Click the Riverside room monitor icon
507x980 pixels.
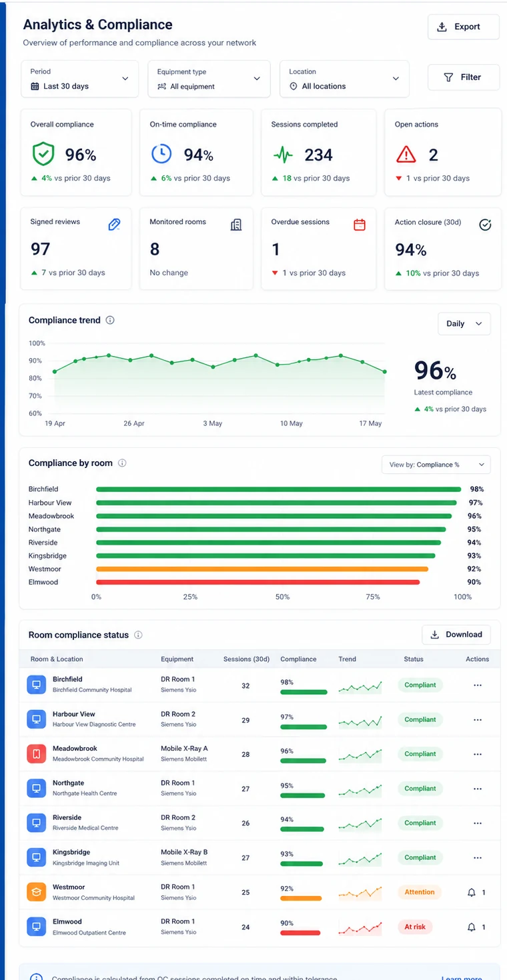[x=36, y=823]
